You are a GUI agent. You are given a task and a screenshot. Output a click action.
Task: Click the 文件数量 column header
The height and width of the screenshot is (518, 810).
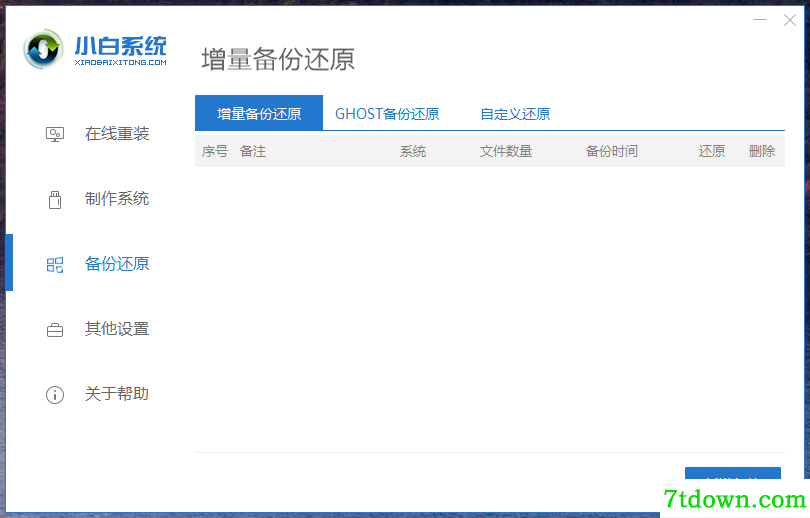506,151
